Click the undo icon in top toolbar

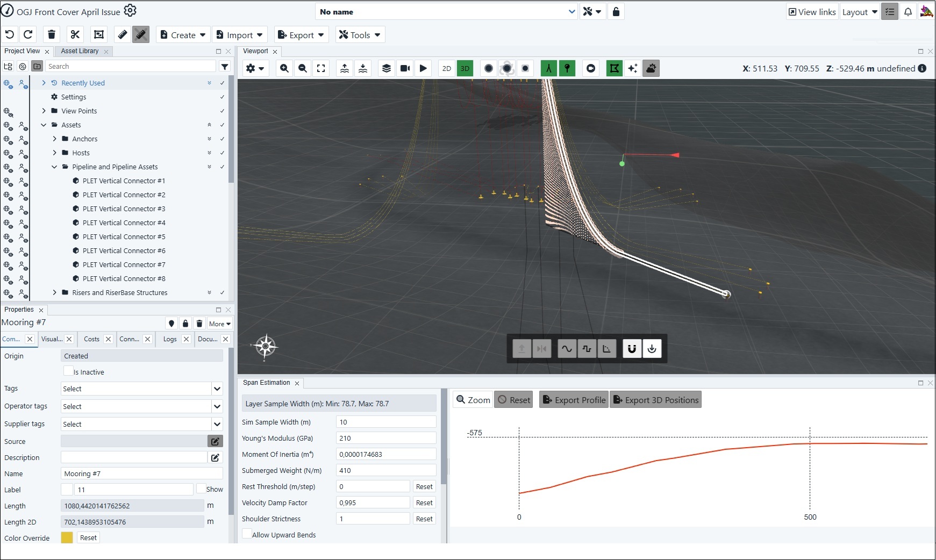point(10,34)
